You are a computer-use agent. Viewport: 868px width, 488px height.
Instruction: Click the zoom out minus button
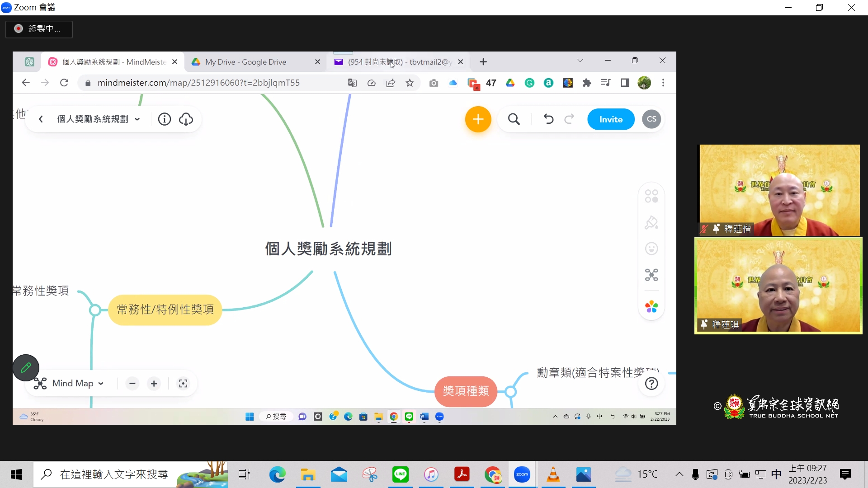(132, 384)
